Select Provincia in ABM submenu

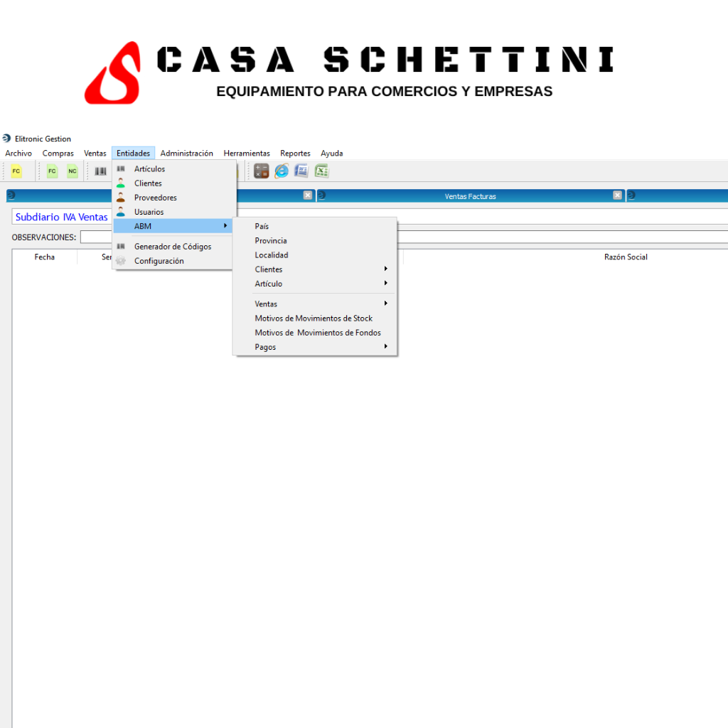315,241
